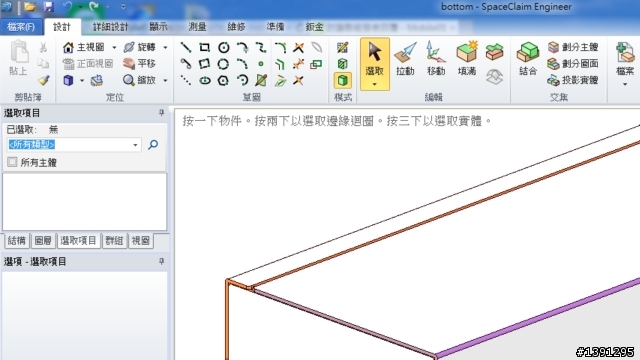Select the Circle sketch tool

[x=223, y=47]
